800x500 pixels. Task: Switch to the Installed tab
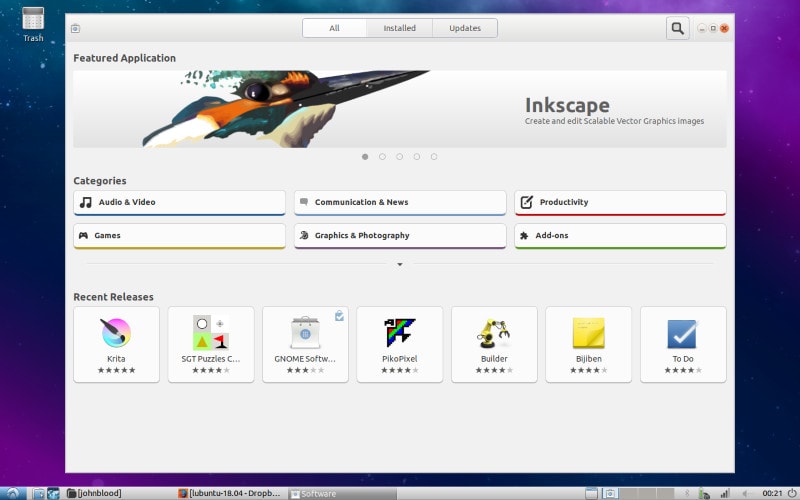[399, 28]
